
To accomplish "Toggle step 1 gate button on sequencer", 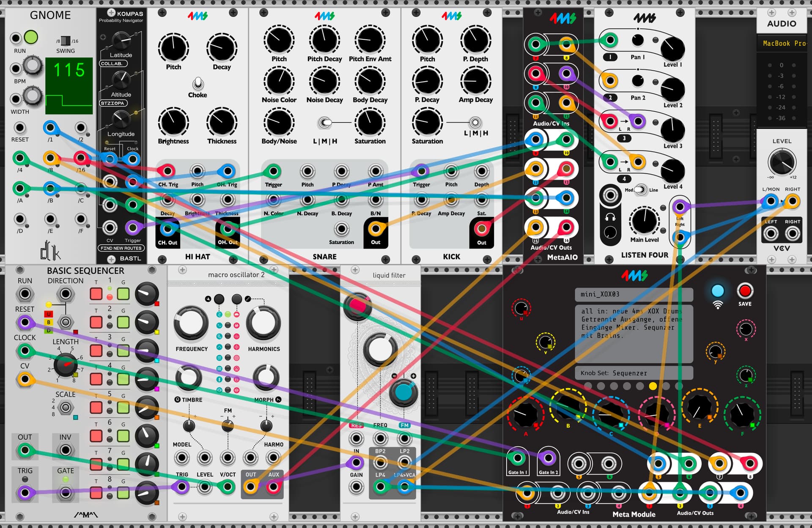I will point(123,294).
